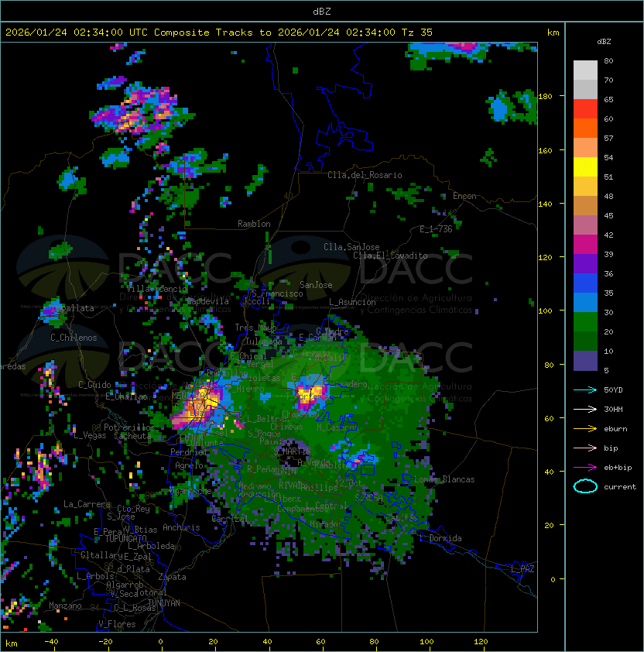Click the 'km' unit label at bottom-left
Viewport: 644px width, 652px height.
click(12, 643)
